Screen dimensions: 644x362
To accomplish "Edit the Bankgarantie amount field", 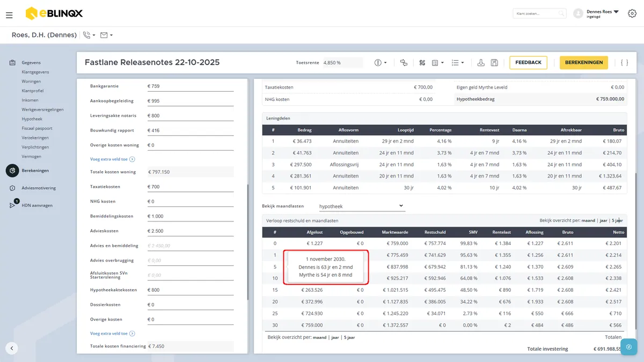I will click(x=191, y=86).
